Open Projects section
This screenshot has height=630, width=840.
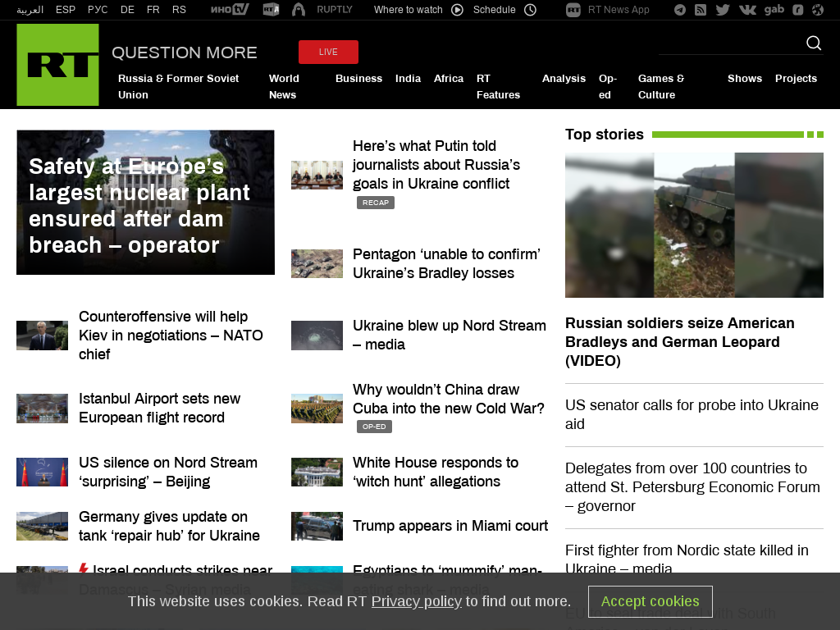[796, 78]
